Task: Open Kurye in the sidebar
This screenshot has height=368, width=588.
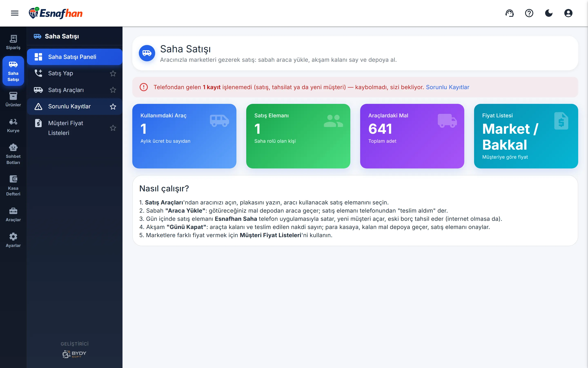Action: 13,125
